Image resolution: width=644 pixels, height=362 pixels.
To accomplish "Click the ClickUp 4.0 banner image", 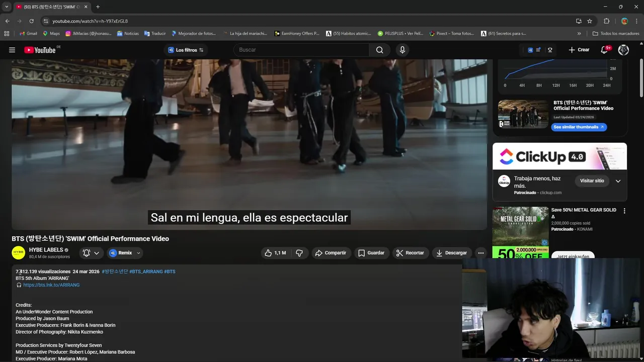I will (559, 156).
